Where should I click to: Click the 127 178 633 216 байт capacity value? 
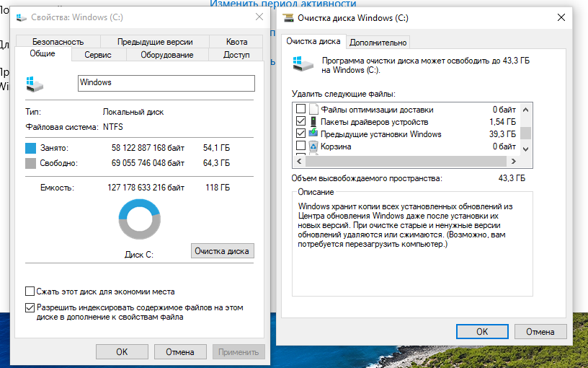click(146, 188)
